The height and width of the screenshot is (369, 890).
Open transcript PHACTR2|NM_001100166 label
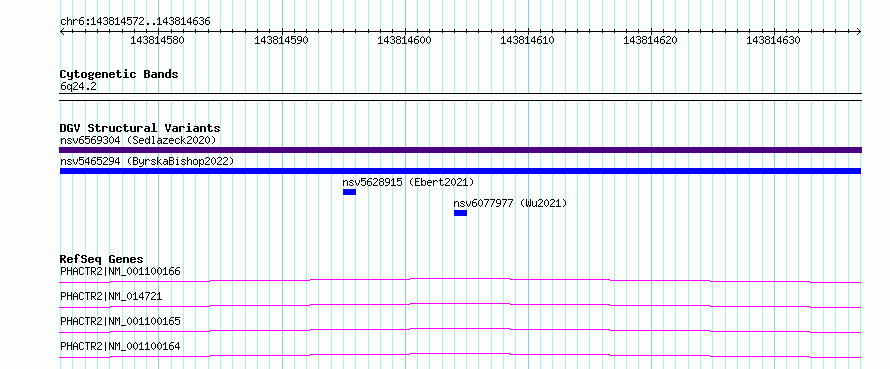pyautogui.click(x=120, y=271)
